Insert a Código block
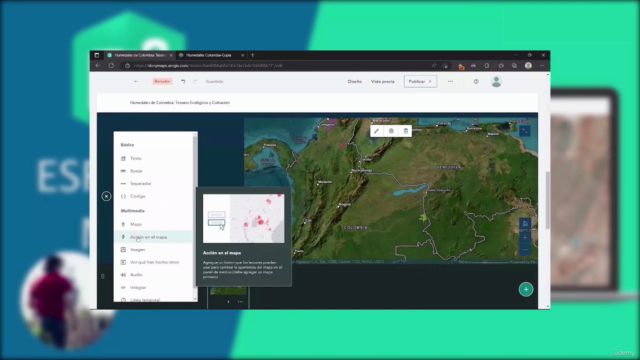Image resolution: width=640 pixels, height=360 pixels. point(153,196)
